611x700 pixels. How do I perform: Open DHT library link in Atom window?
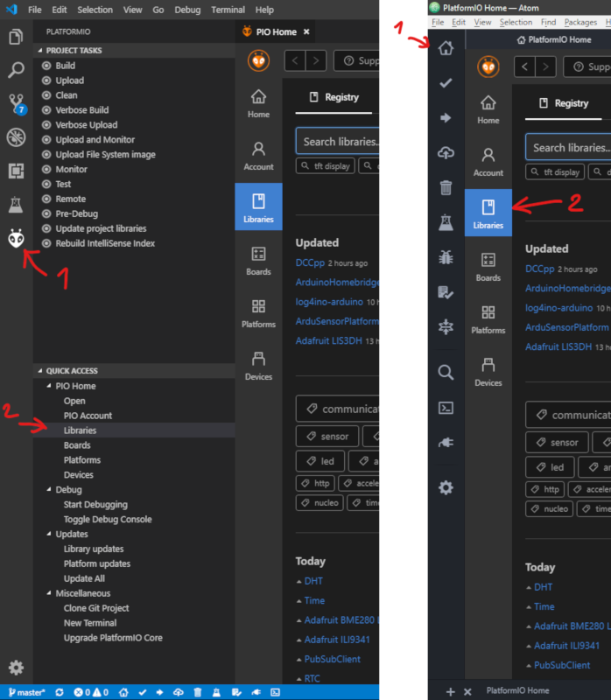(x=543, y=587)
